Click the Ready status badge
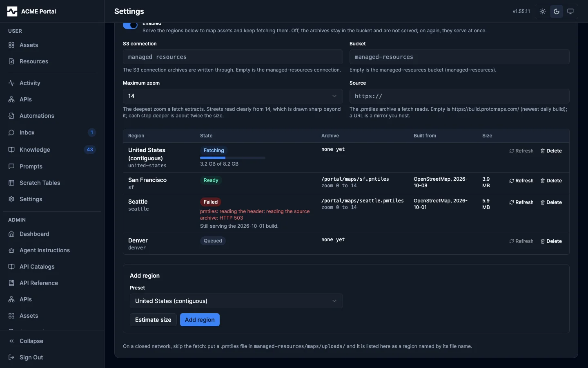This screenshot has height=368, width=588. tap(211, 180)
